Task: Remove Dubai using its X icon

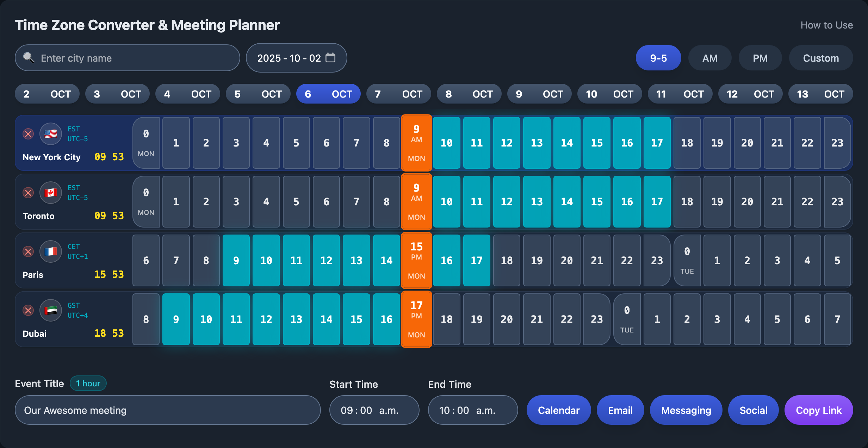Action: point(28,310)
